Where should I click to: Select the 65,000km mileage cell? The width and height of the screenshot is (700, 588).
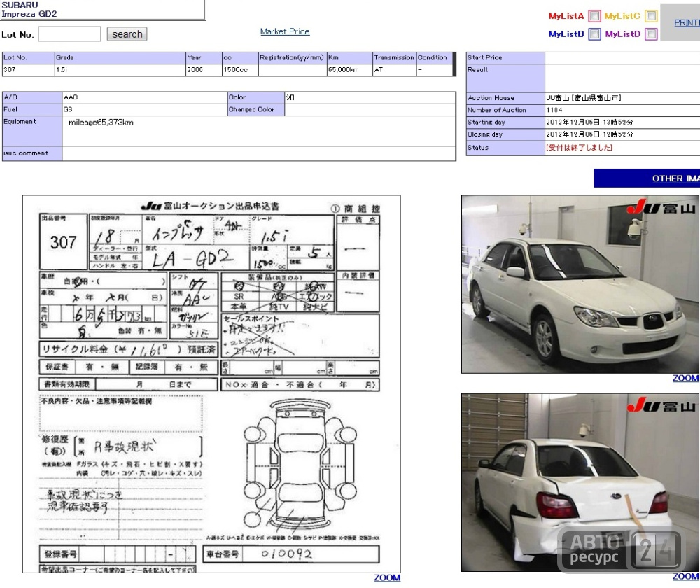pos(349,70)
